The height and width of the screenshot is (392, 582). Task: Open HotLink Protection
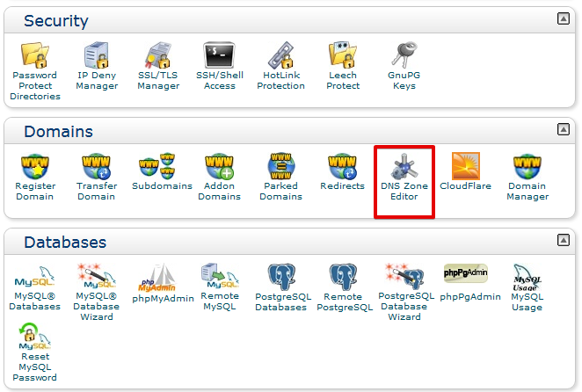pos(281,66)
